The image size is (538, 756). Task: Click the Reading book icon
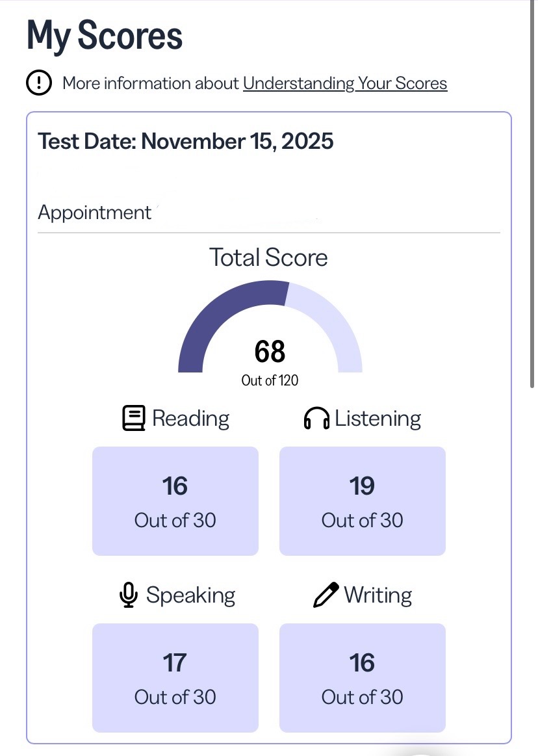pos(133,418)
